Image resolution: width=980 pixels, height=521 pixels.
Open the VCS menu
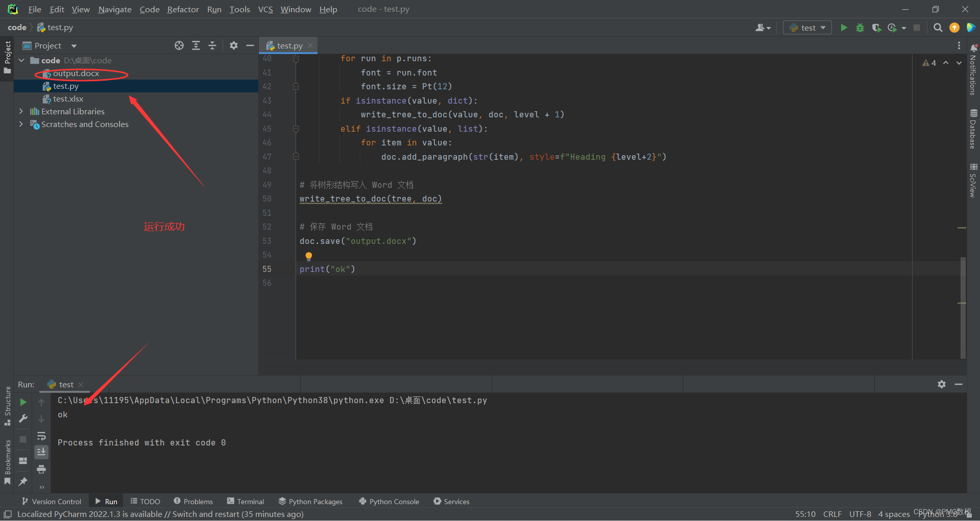click(265, 9)
